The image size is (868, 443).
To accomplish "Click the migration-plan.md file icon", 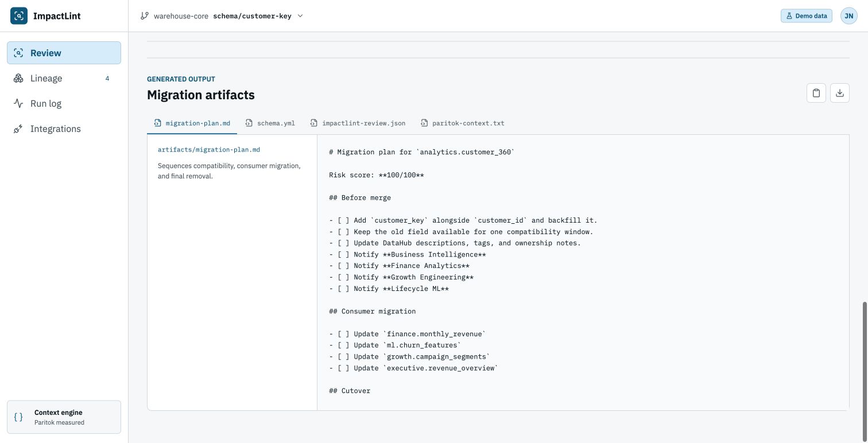I will click(x=158, y=123).
